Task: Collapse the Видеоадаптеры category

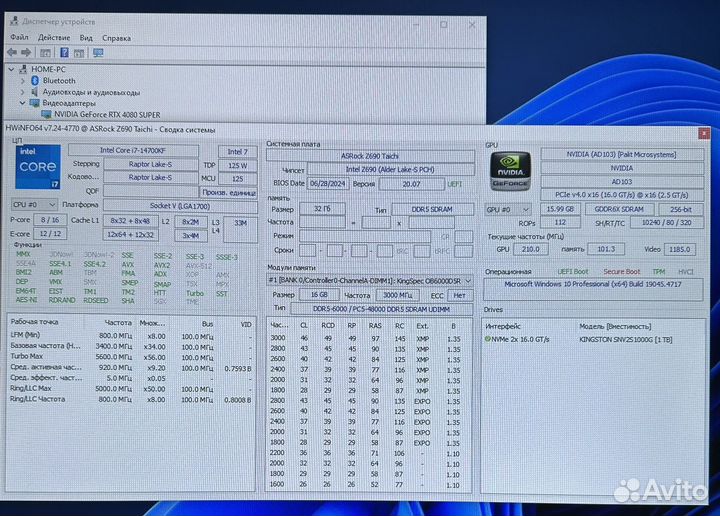Action: (x=22, y=102)
